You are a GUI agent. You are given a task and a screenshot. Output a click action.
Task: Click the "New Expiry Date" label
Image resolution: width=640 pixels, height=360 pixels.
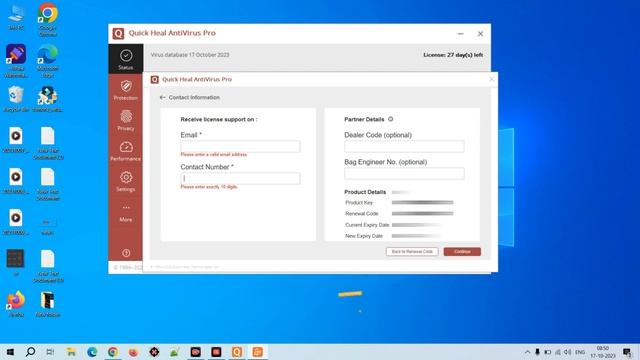point(364,236)
